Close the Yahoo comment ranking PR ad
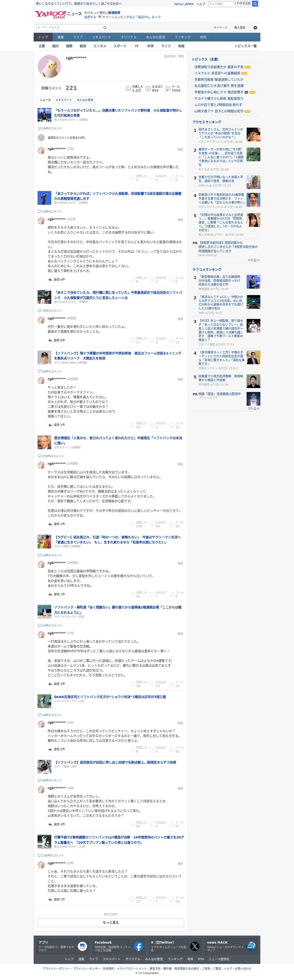 point(258,409)
